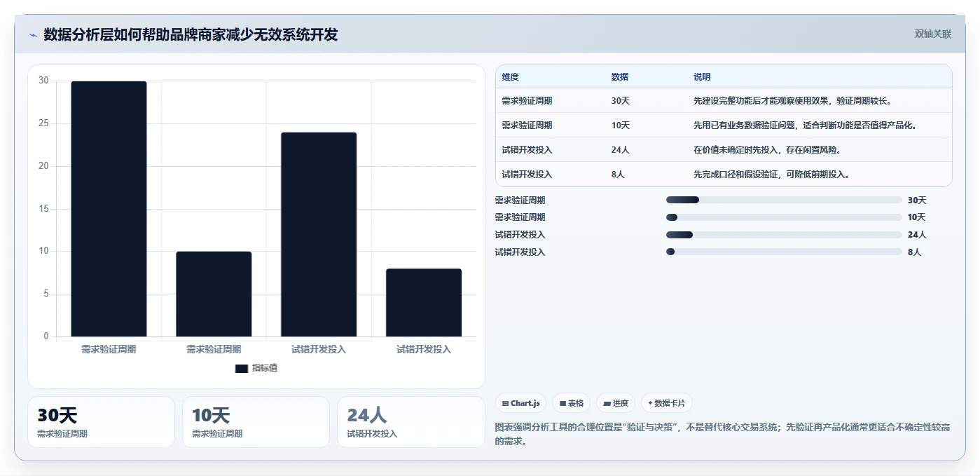Click the 数据 column header
Image resolution: width=980 pixels, height=476 pixels.
tap(620, 77)
